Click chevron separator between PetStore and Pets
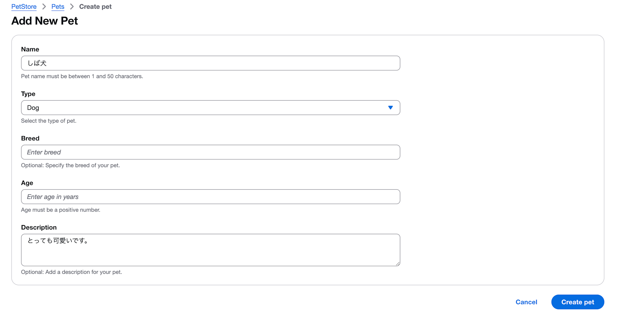This screenshot has width=644, height=327. coord(44,6)
